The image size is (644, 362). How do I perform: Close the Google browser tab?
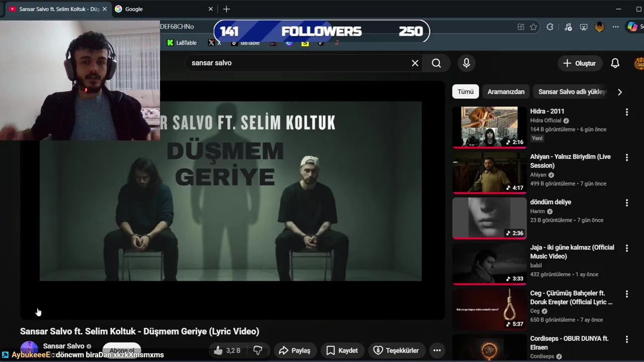tap(210, 9)
